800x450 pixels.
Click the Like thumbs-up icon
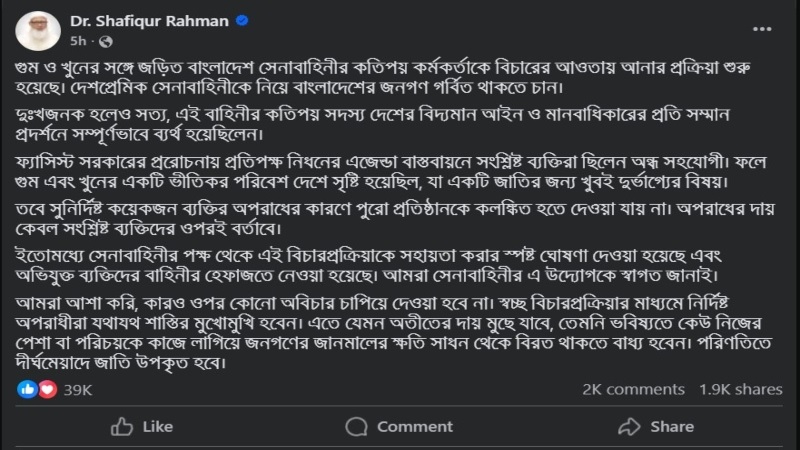(x=122, y=427)
